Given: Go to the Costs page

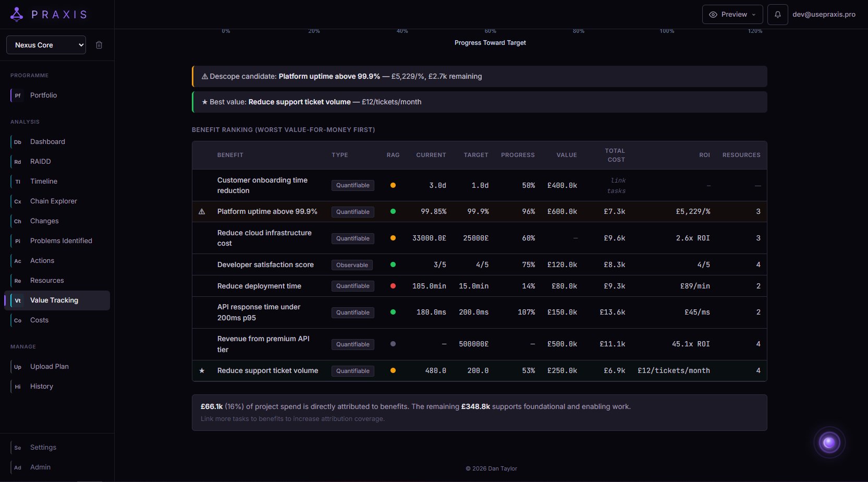Looking at the screenshot, I should (x=39, y=320).
